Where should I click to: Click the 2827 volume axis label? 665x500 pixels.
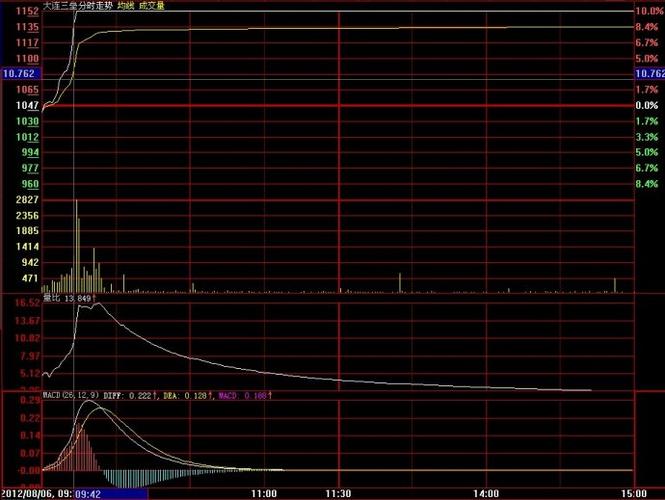coord(27,199)
